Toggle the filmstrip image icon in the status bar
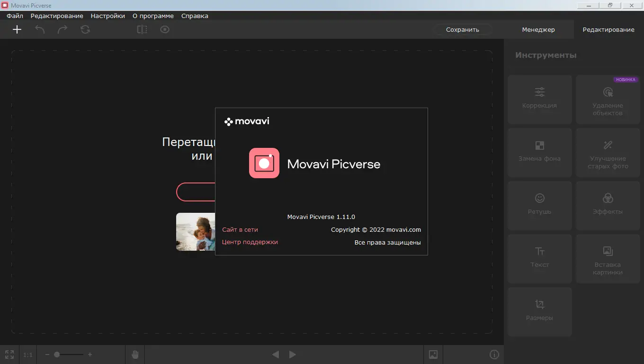Viewport: 644px width, 364px height. (x=433, y=355)
